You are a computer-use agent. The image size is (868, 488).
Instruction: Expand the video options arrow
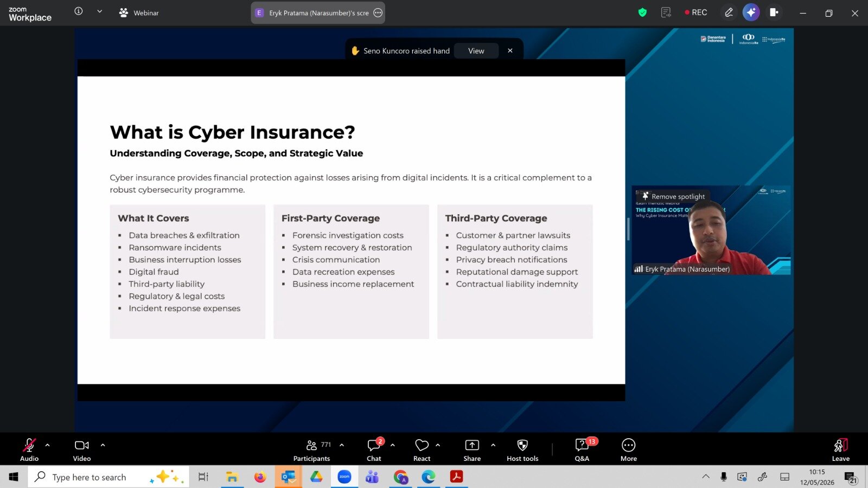103,445
